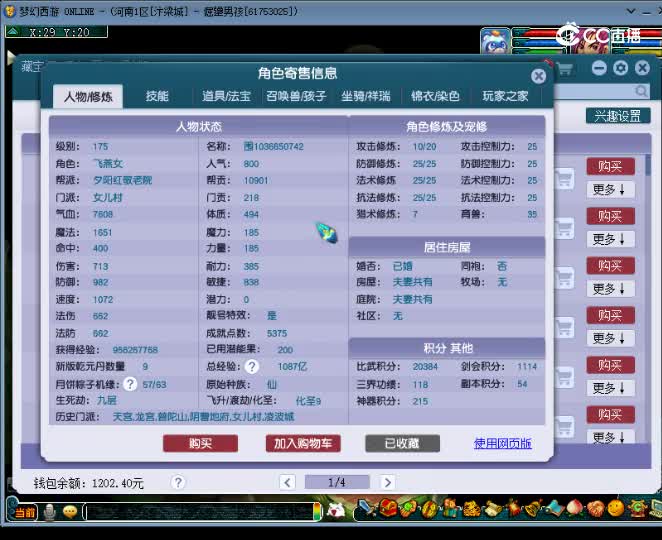
Task: Open help icon beside 钱包余额
Action: pos(178,482)
